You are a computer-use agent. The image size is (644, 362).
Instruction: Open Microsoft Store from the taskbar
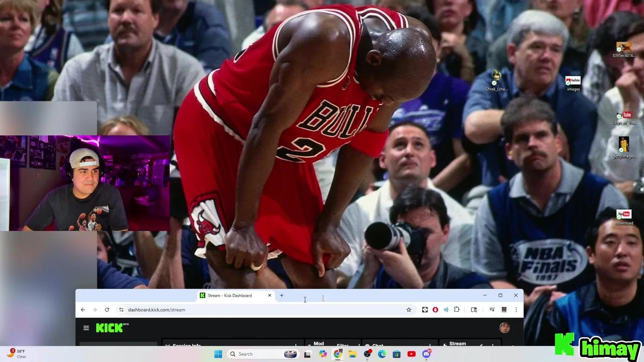click(x=396, y=354)
